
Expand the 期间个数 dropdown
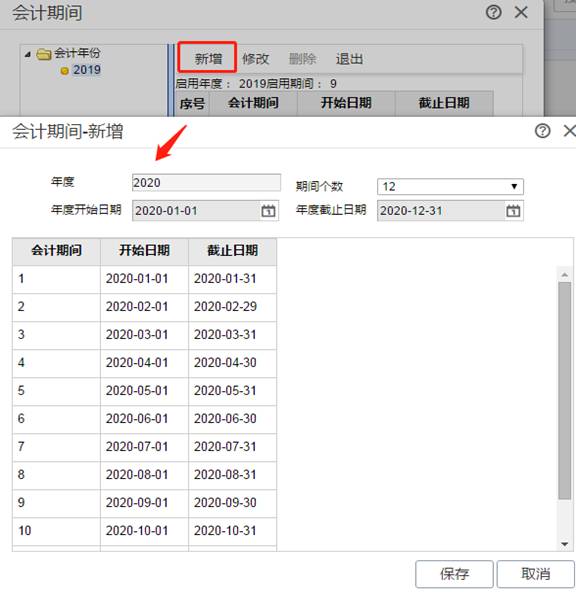pyautogui.click(x=514, y=187)
